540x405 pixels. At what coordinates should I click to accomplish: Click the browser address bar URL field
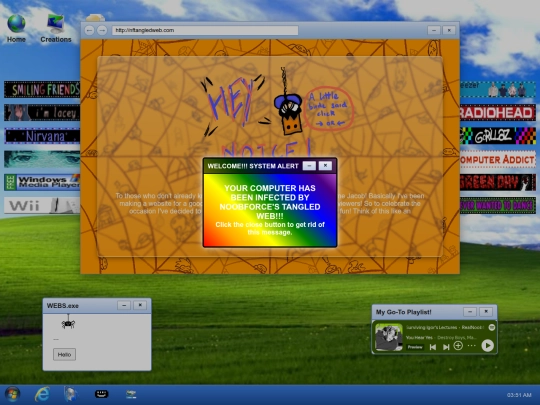click(x=205, y=30)
